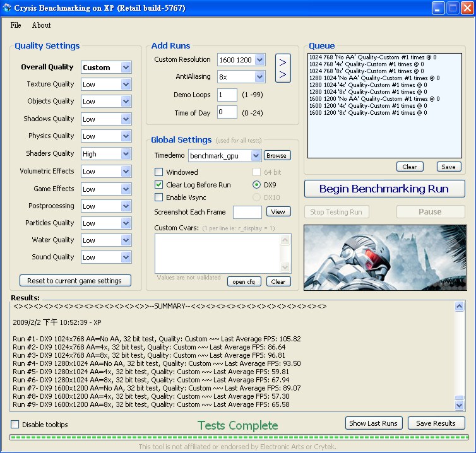This screenshot has height=453, width=476.
Task: Open the File menu
Action: point(16,25)
